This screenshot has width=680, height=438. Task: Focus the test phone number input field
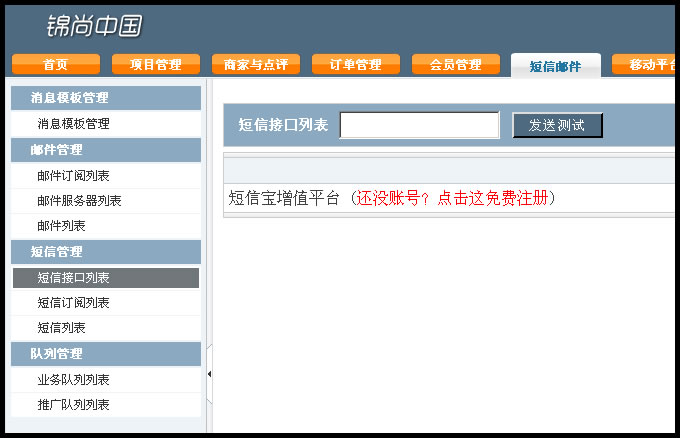click(419, 125)
